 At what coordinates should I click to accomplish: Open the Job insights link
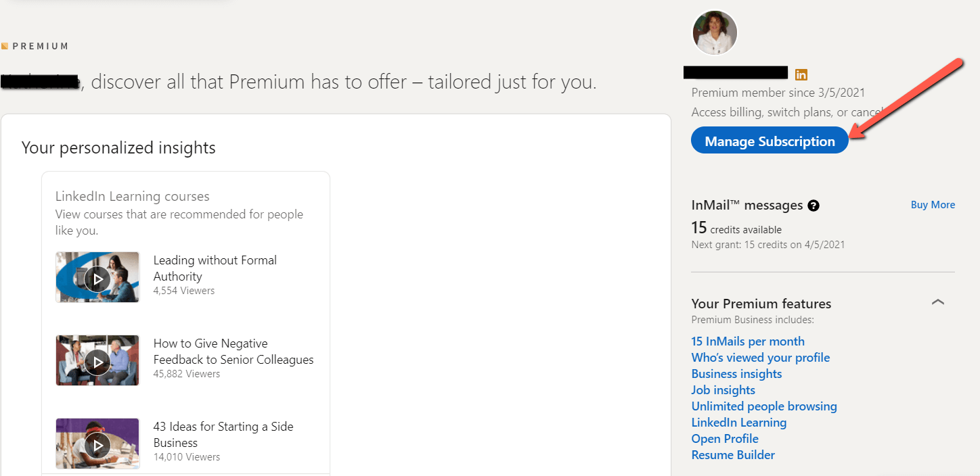coord(723,390)
